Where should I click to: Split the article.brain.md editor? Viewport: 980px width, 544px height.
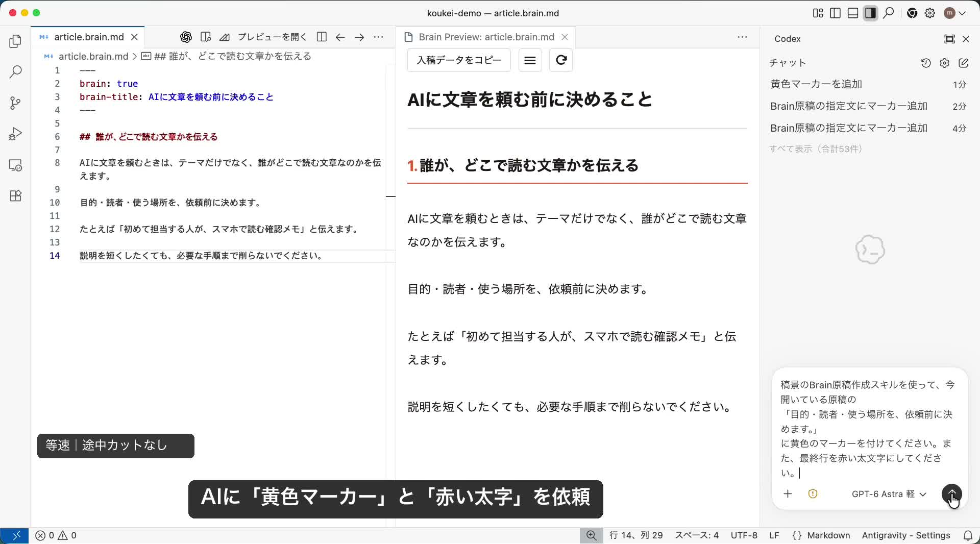(x=322, y=37)
